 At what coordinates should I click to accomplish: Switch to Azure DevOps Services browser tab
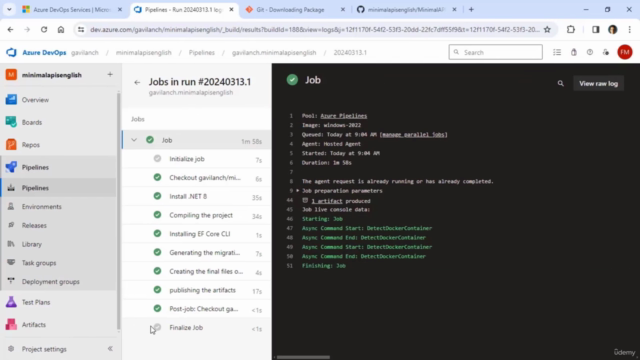pyautogui.click(x=71, y=9)
